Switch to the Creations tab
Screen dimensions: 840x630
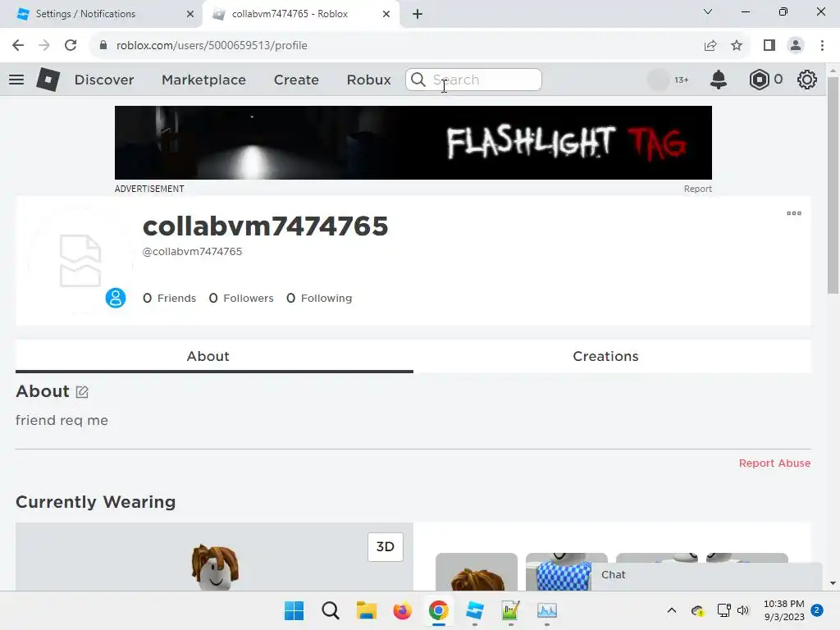click(612, 356)
